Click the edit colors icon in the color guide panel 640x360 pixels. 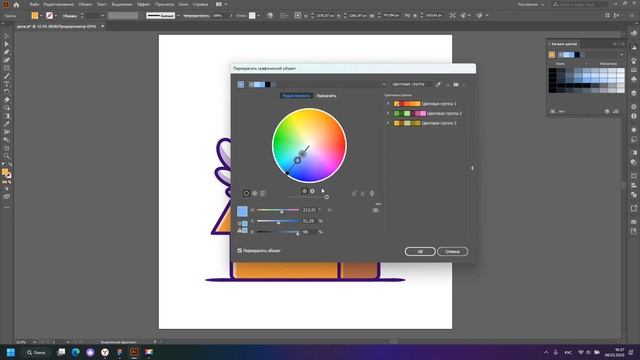click(607, 111)
